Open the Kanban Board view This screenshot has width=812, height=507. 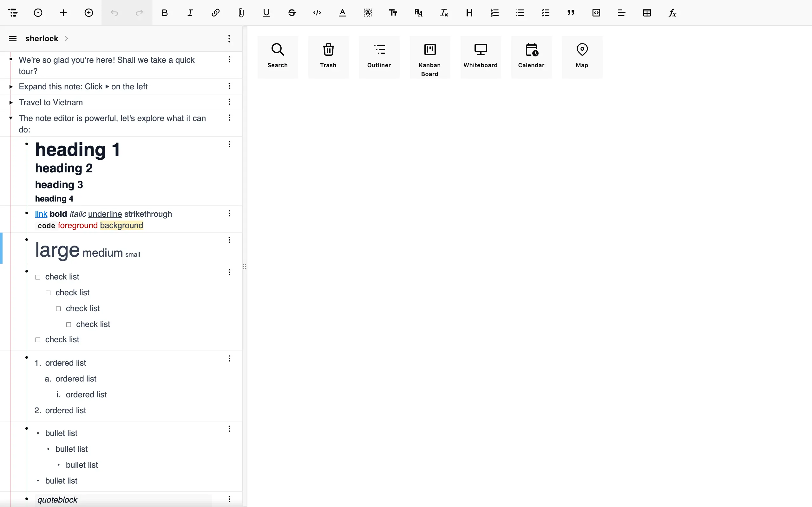429,57
